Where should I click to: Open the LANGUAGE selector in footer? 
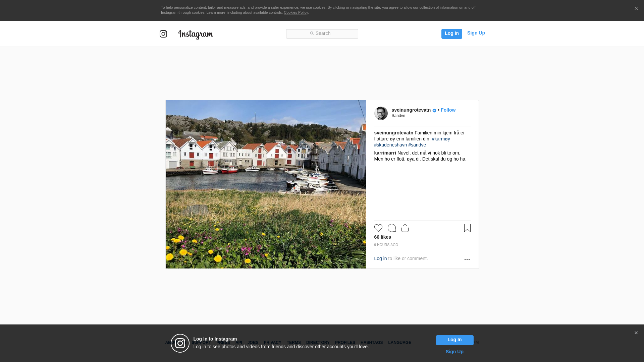[x=399, y=343]
